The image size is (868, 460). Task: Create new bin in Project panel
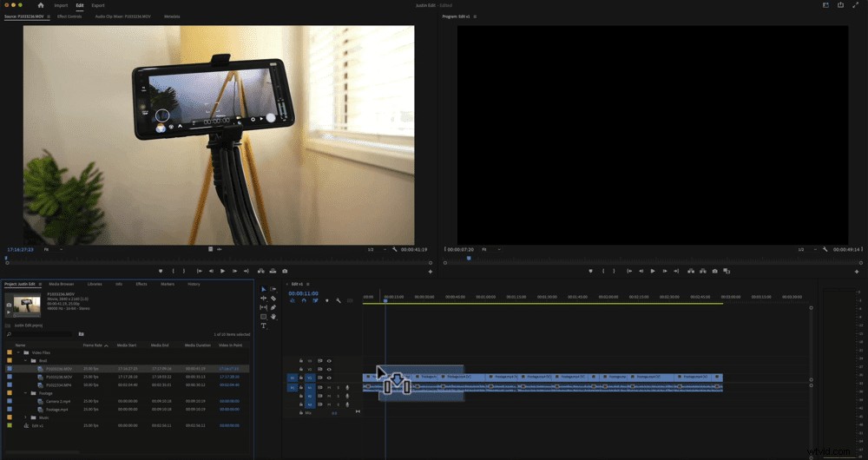pyautogui.click(x=81, y=334)
